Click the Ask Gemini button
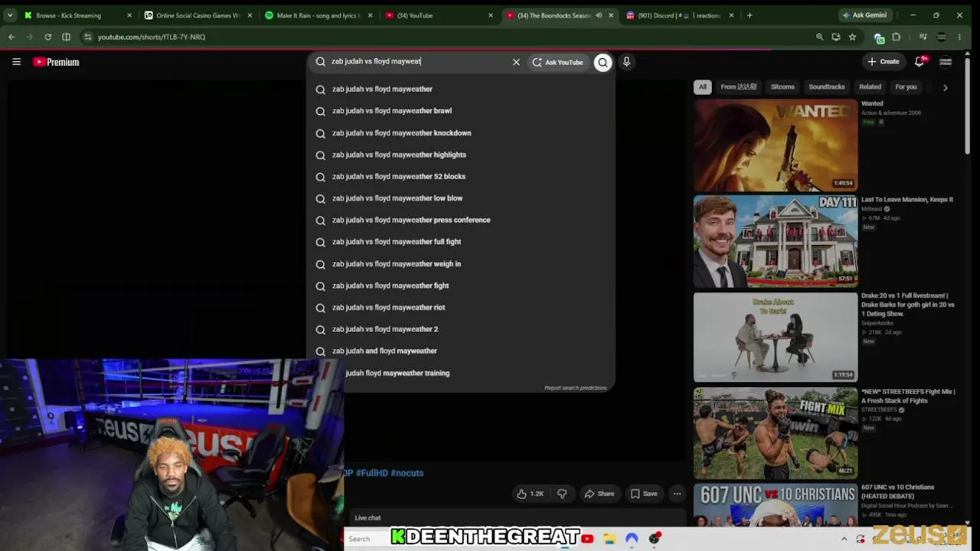The image size is (980, 551). 864,15
